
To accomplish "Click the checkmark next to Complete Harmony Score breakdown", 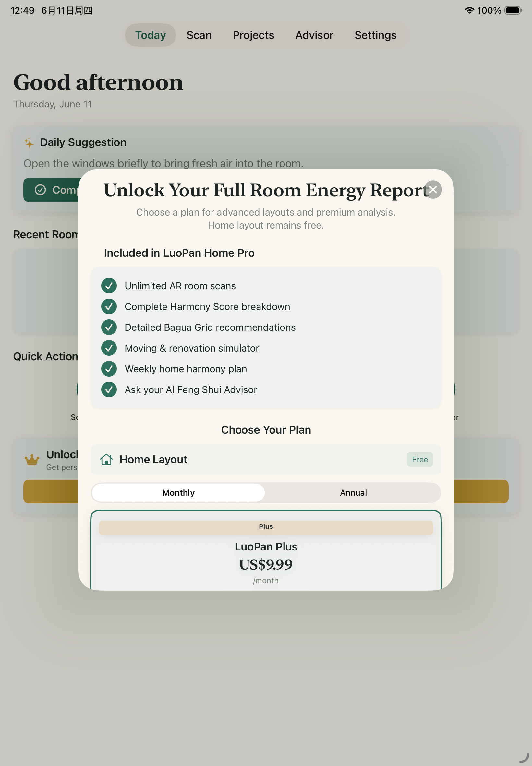I will coord(109,306).
